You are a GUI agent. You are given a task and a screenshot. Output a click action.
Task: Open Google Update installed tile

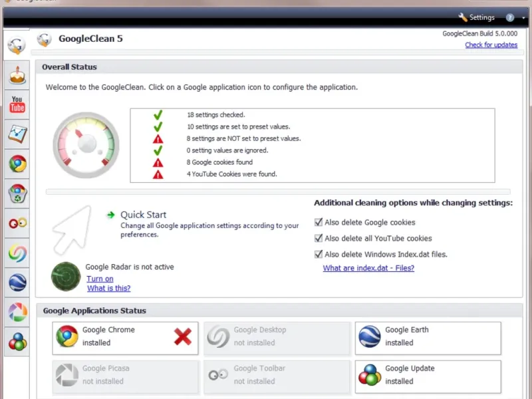pos(428,376)
